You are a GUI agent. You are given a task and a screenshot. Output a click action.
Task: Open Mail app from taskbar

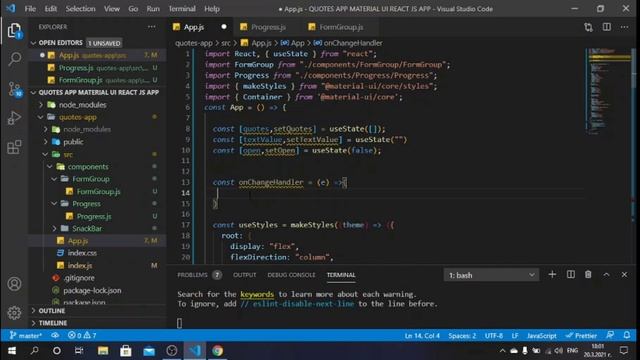(149, 351)
